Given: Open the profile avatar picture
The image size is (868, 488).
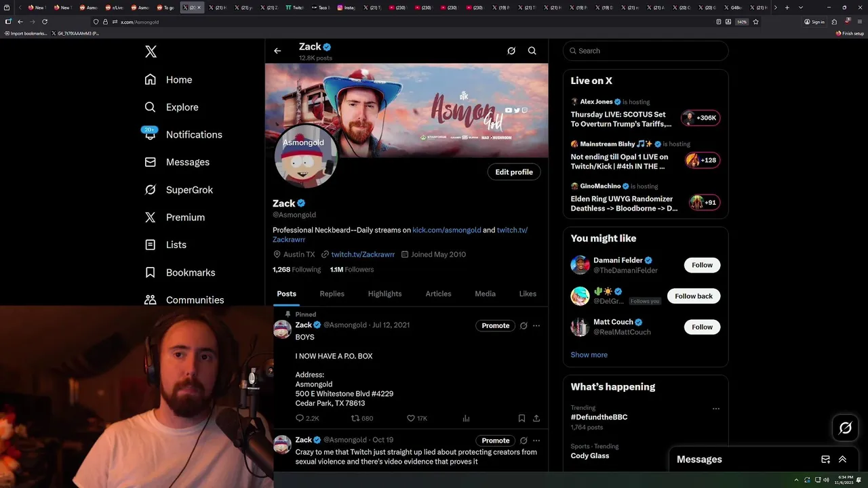Looking at the screenshot, I should (x=306, y=157).
